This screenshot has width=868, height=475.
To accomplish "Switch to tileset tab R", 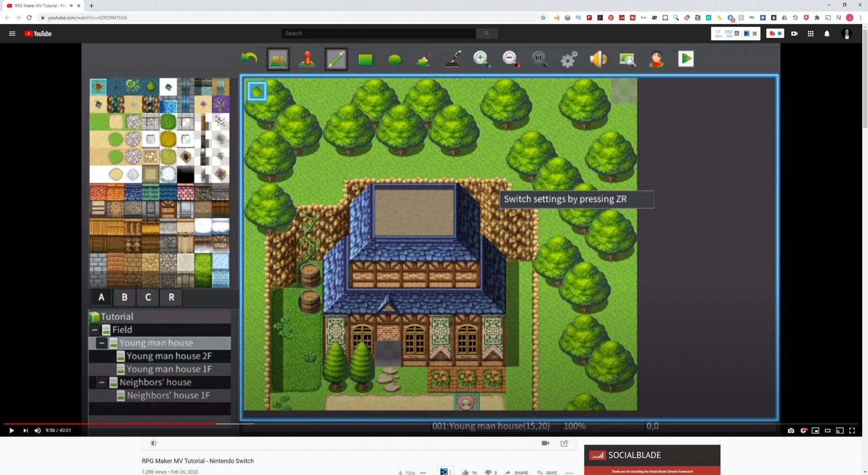I will [171, 297].
